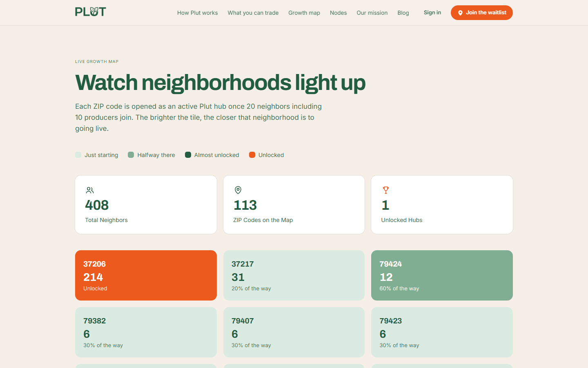588x368 pixels.
Task: Click the 408 Total Neighbors value
Action: [x=97, y=205]
